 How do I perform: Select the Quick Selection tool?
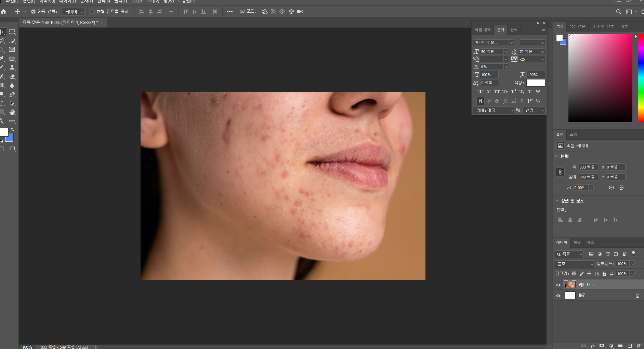(12, 41)
